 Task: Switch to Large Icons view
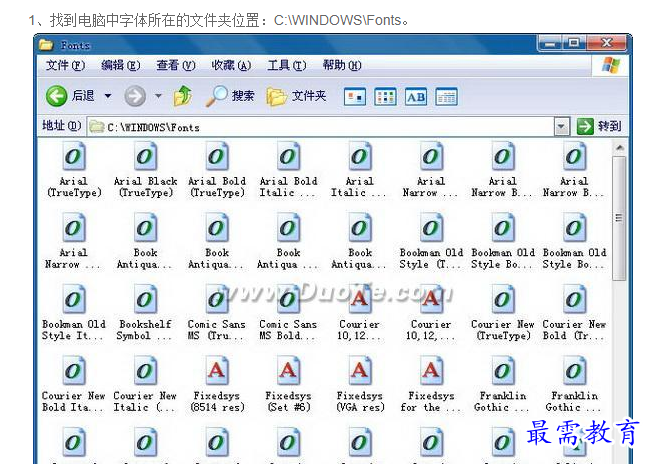pos(355,97)
